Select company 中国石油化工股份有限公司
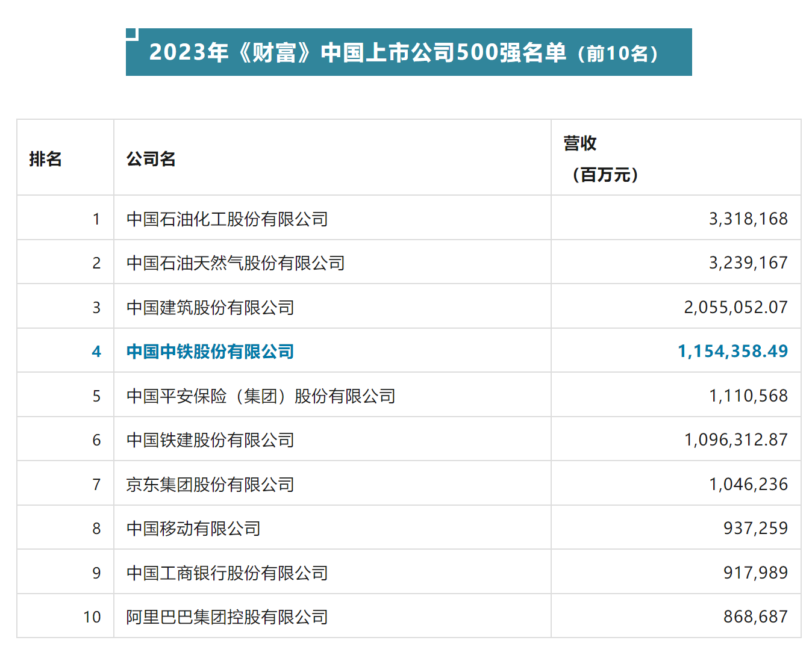812x652 pixels. coord(227,219)
